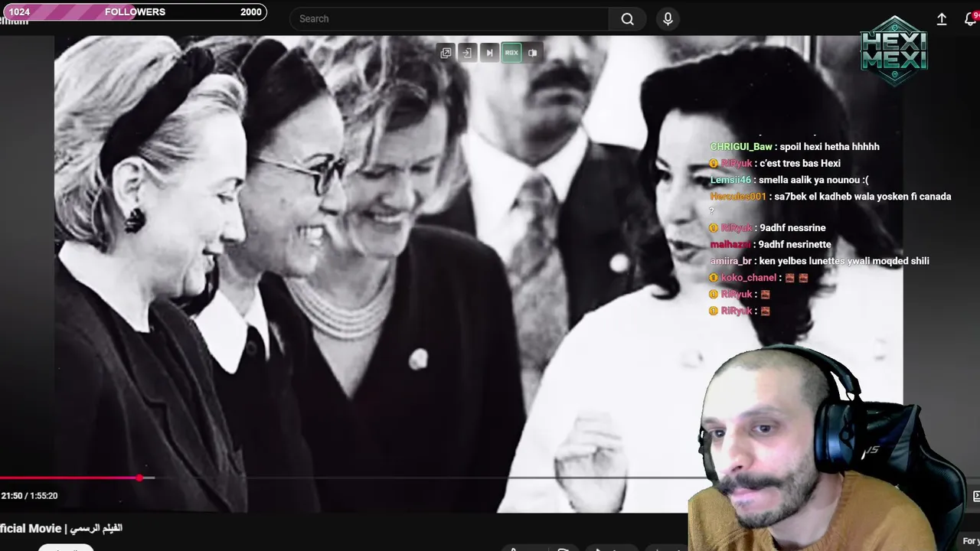
Task: Click the 21:50 / 1:55:20 time display
Action: [x=29, y=496]
